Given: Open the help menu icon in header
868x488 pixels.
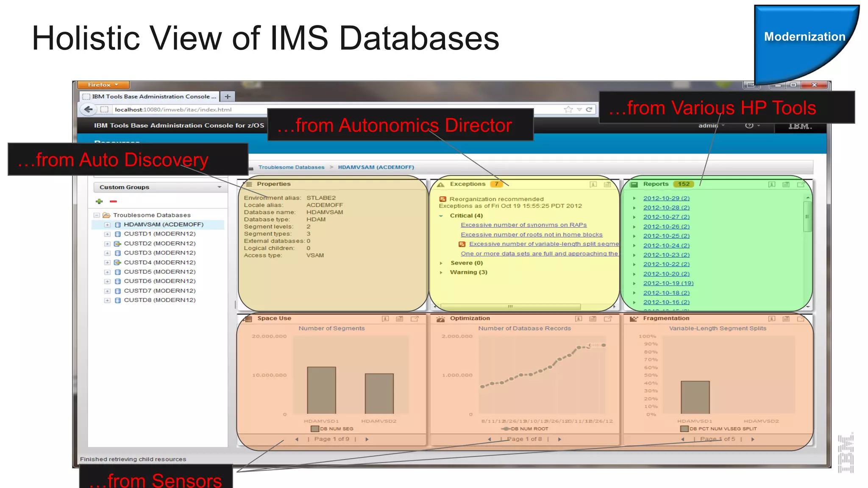Looking at the screenshot, I should point(749,125).
